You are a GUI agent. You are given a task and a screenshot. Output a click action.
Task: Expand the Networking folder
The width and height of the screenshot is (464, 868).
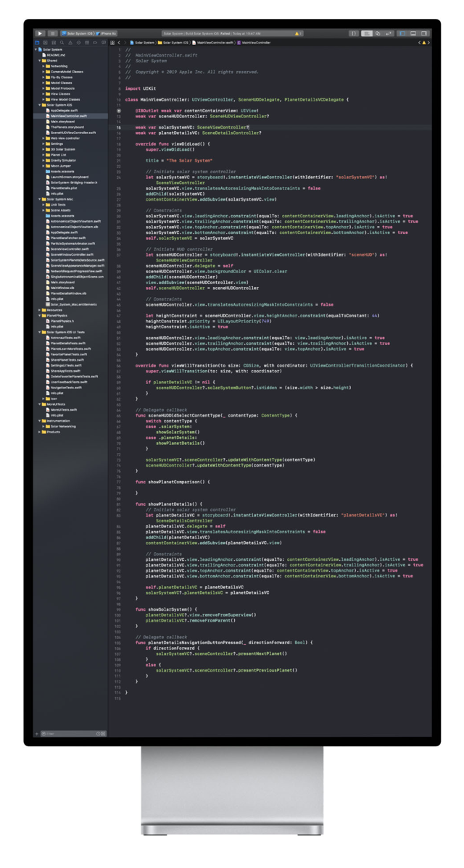(x=43, y=66)
